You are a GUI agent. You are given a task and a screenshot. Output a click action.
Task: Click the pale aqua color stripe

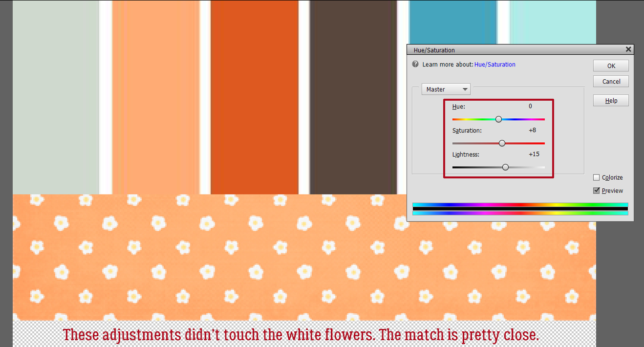point(553,22)
